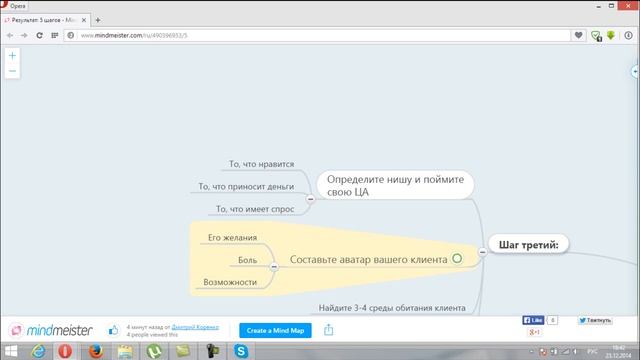Go forward in browser history
This screenshot has height=360, width=640.
[24, 36]
